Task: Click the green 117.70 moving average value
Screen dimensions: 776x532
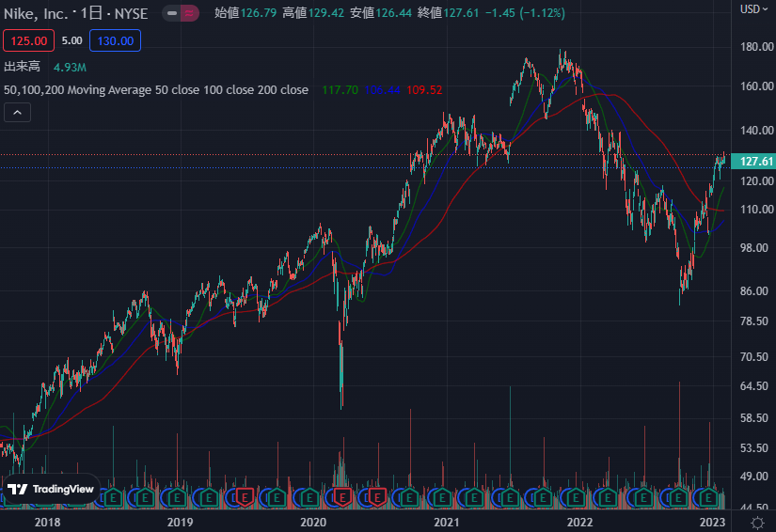Action: tap(340, 90)
